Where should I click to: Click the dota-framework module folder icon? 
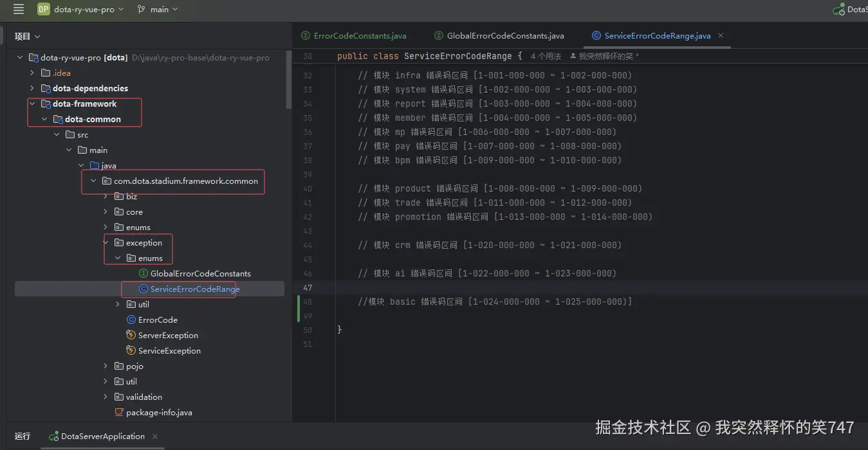45,104
